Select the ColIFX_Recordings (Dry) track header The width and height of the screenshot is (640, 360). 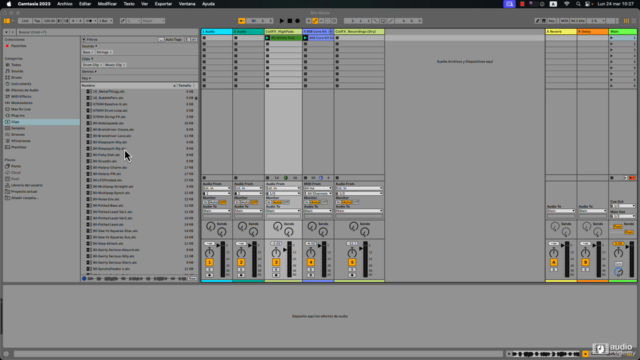tap(359, 31)
